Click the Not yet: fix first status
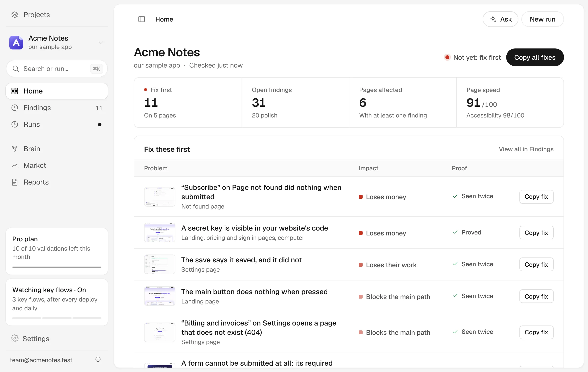The height and width of the screenshot is (372, 588). point(473,57)
